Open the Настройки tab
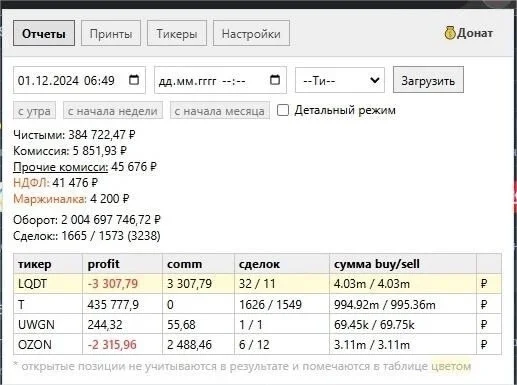Viewport: 517px width, 385px height. [251, 33]
